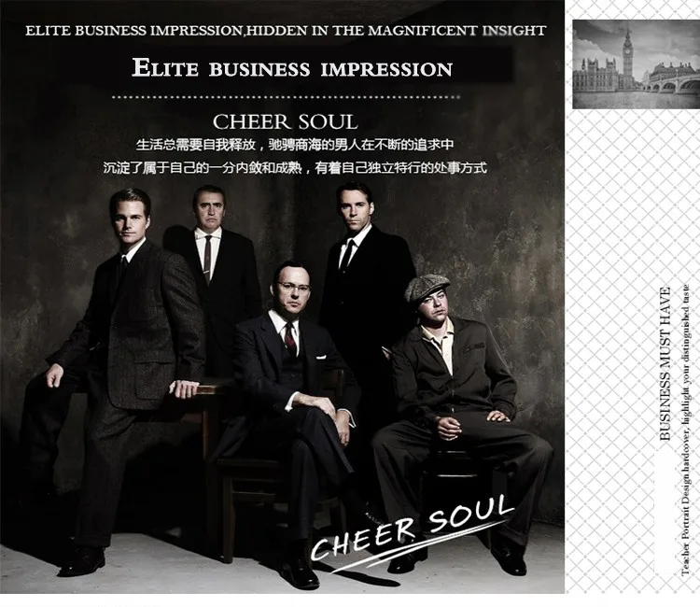Click the seated man's red striped tie

(290, 339)
